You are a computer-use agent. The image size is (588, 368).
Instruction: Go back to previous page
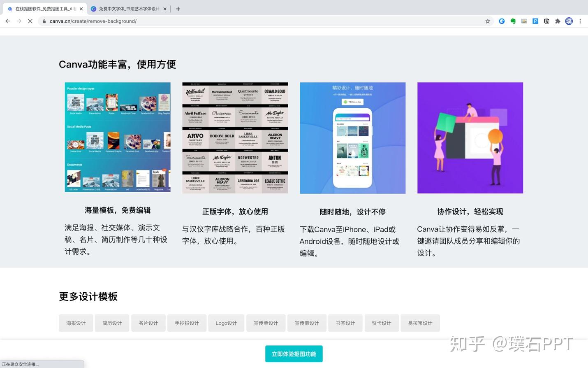(7, 21)
